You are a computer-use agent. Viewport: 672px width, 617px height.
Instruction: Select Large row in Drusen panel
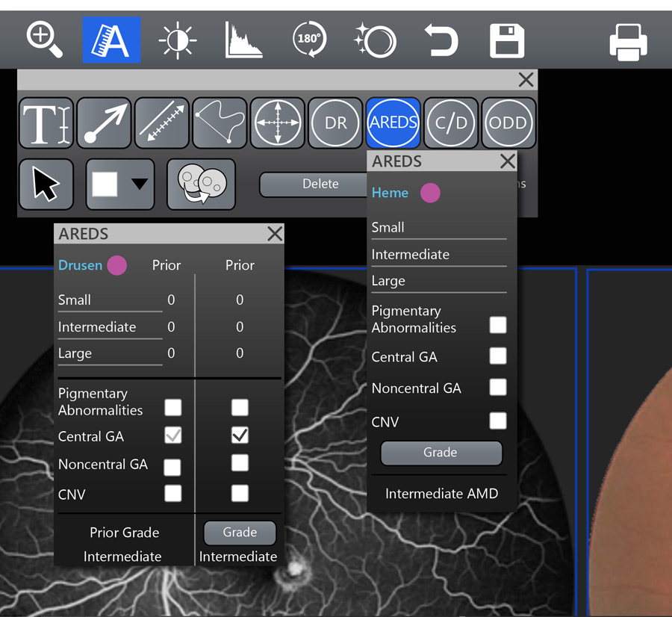point(111,354)
